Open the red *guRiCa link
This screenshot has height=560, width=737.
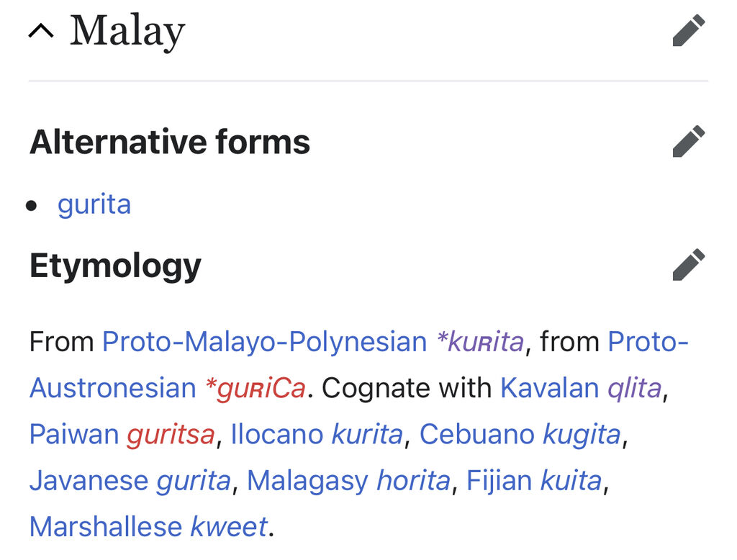pyautogui.click(x=256, y=389)
